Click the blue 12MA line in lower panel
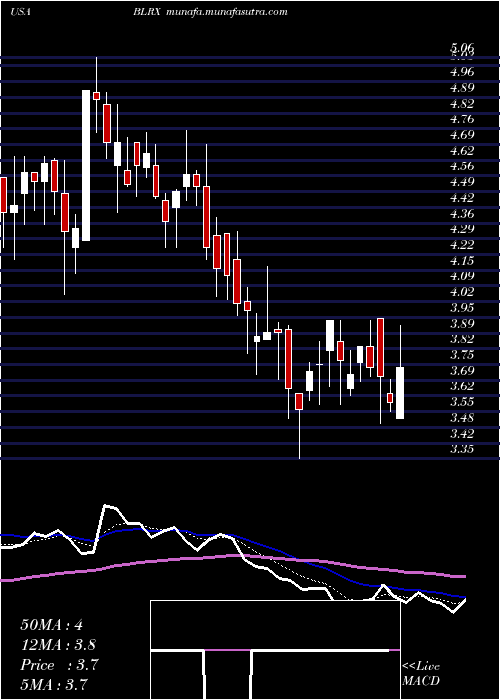Viewport: 500px width, 700px height. pos(233,536)
